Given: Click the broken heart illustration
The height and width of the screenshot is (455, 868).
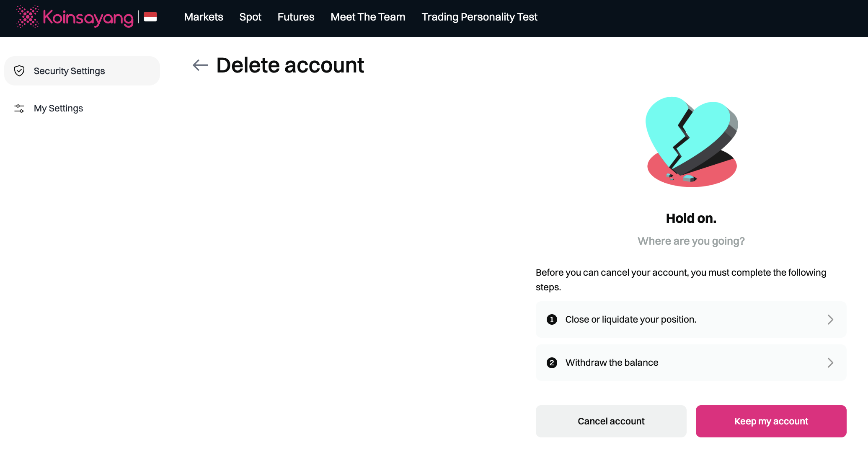Looking at the screenshot, I should tap(691, 142).
